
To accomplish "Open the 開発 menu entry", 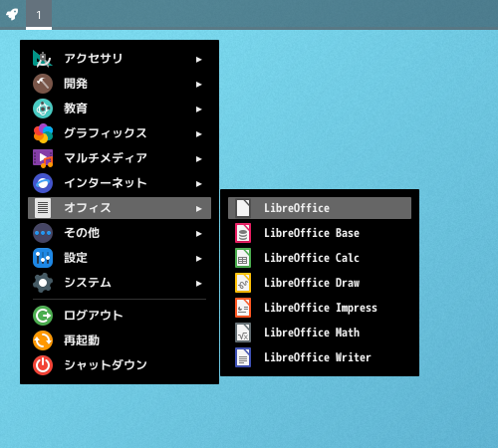I will click(x=120, y=84).
